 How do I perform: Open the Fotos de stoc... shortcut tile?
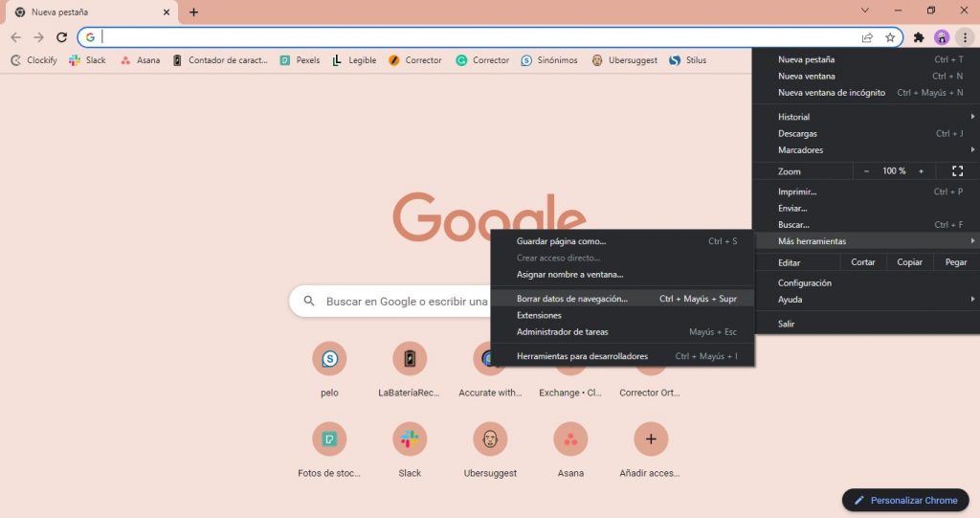(x=329, y=450)
